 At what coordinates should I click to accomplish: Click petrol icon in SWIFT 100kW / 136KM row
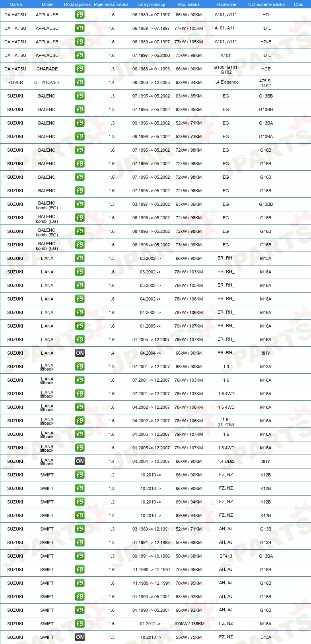click(x=80, y=624)
